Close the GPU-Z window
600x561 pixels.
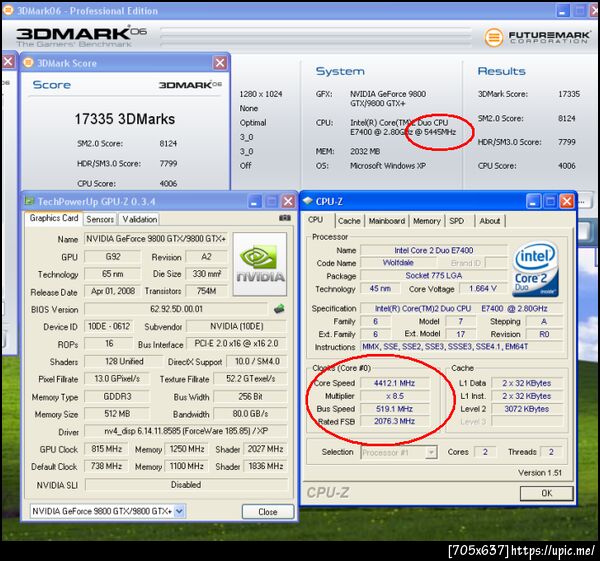click(288, 201)
